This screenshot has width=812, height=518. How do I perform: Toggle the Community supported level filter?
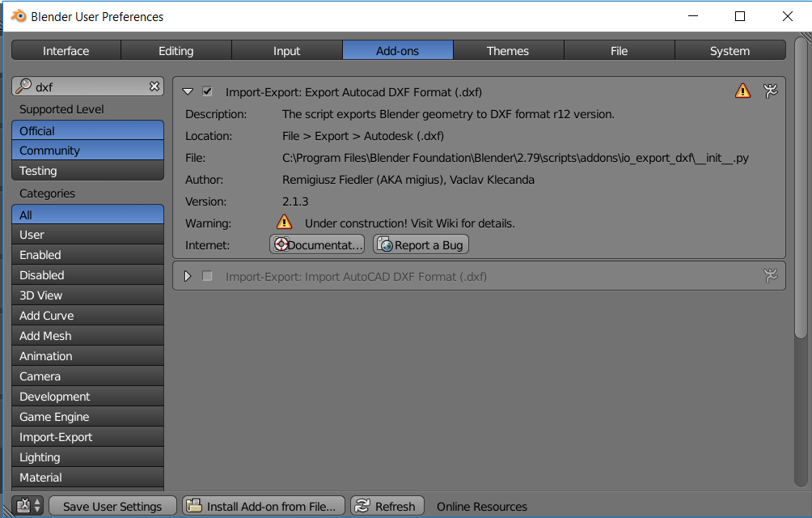[87, 151]
